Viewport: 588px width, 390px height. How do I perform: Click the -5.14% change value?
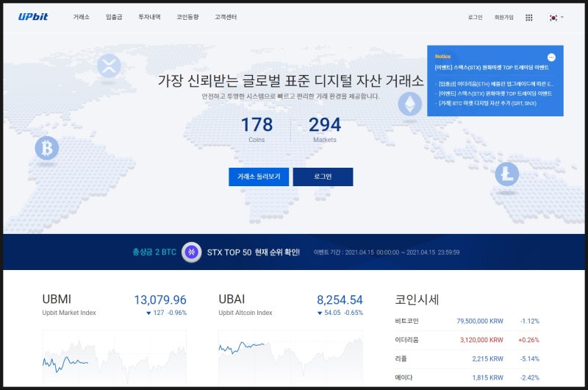[x=529, y=359]
